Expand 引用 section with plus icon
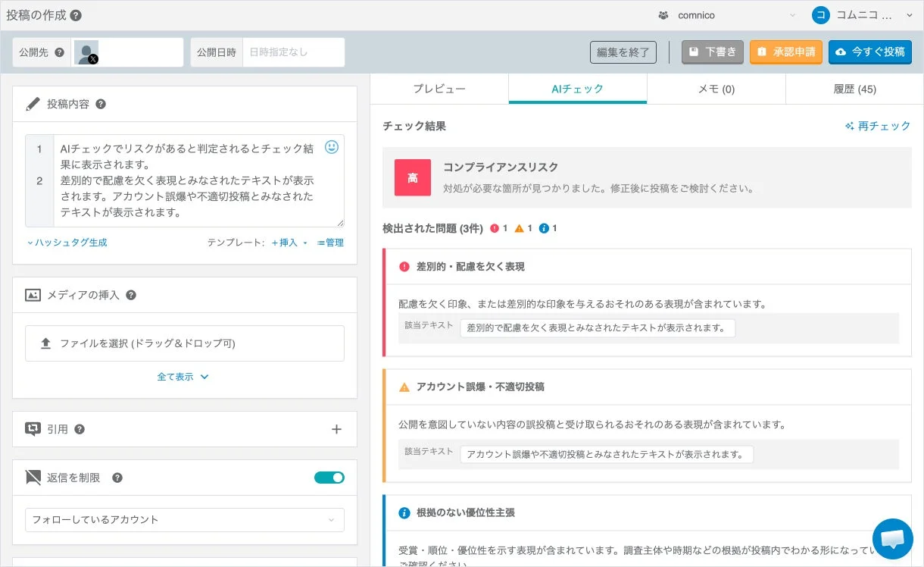The height and width of the screenshot is (567, 924). pyautogui.click(x=337, y=429)
